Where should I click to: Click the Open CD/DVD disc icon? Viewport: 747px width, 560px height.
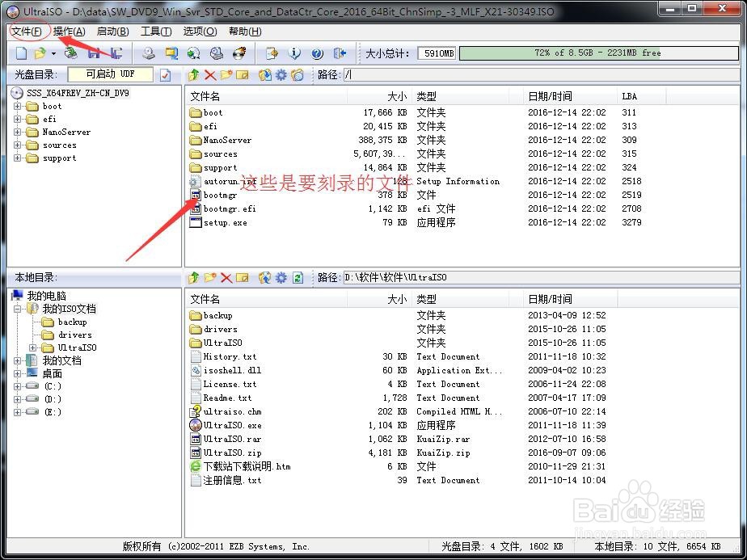(71, 53)
